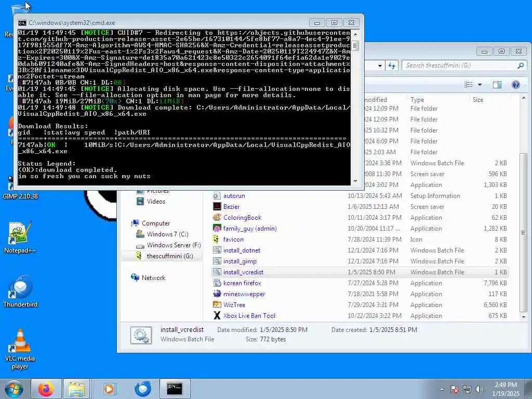The width and height of the screenshot is (532, 399).
Task: Open Firefox from the taskbar
Action: (x=46, y=389)
